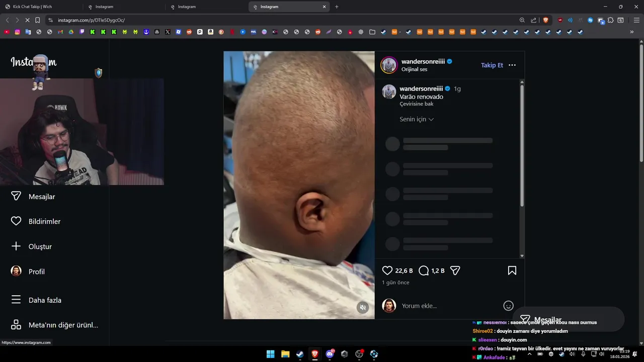Screen dimensions: 644x362
Task: Open the Twitch bookmark
Action: click(x=82, y=32)
